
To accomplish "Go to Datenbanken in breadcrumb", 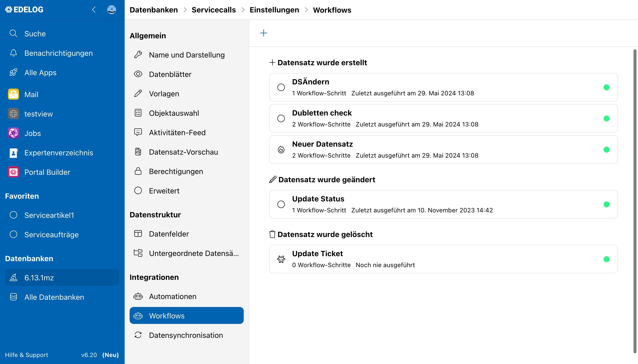I will pyautogui.click(x=154, y=10).
